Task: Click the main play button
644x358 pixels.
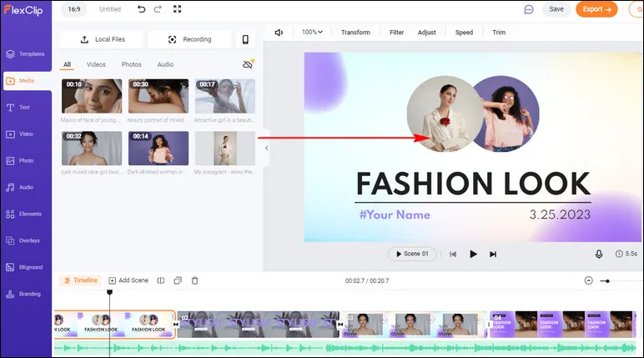Action: coord(473,254)
